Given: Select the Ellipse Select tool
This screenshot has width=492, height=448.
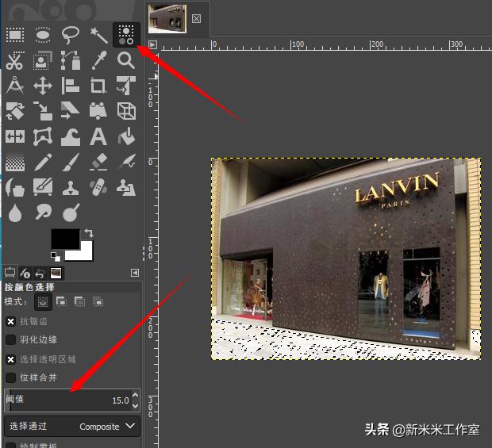Looking at the screenshot, I should click(43, 34).
